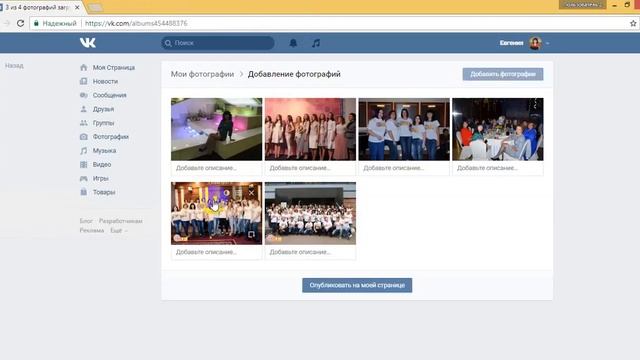Add description under banquet table photo
640x360 pixels.
tap(498, 168)
